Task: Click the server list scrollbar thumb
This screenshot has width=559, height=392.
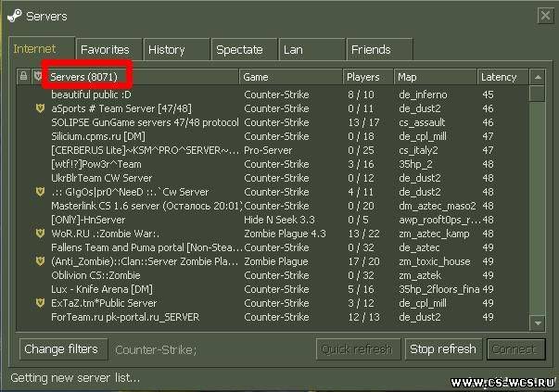Action: [x=538, y=94]
